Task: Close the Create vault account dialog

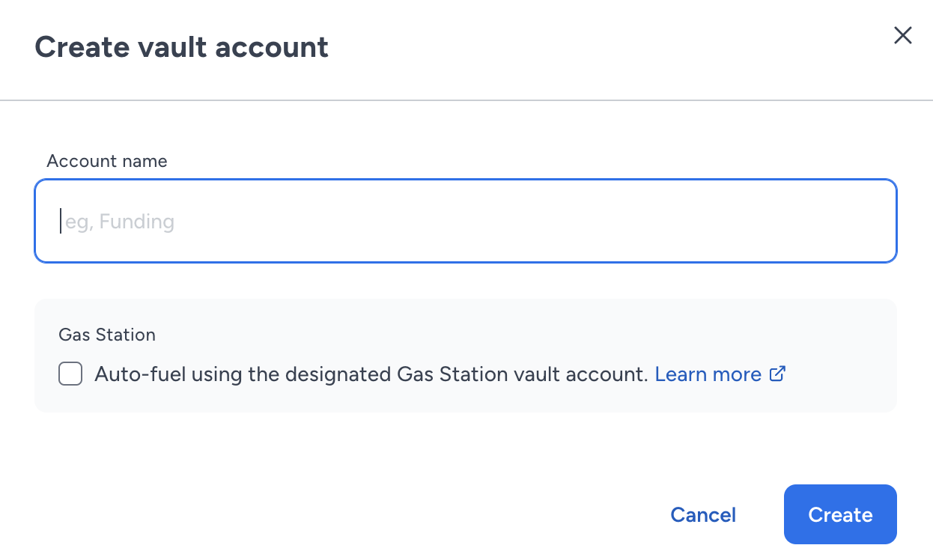Action: click(x=903, y=36)
